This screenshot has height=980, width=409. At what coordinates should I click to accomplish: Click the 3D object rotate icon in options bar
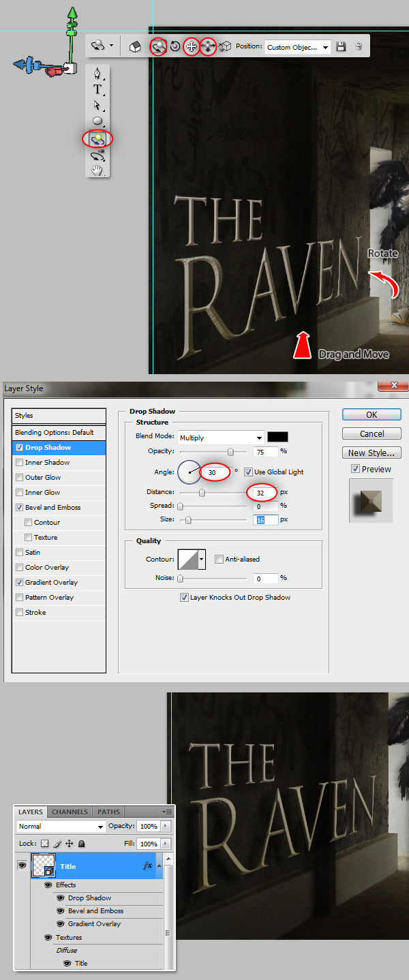click(158, 46)
